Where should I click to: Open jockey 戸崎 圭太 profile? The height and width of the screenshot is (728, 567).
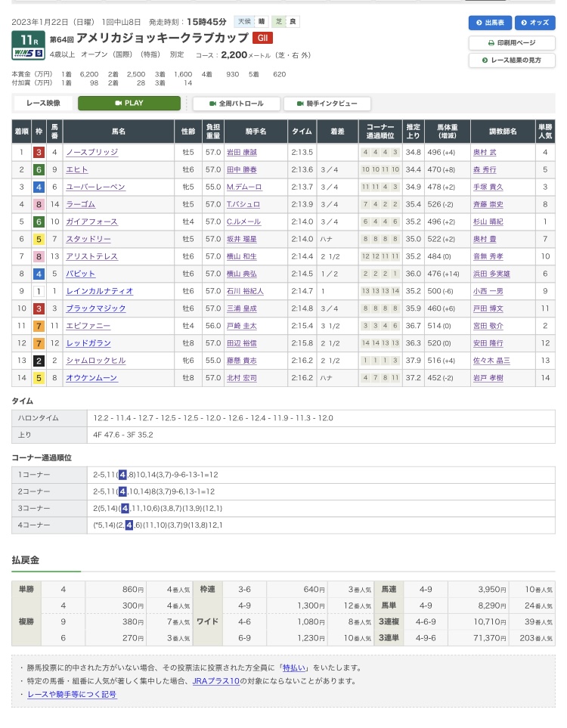click(241, 326)
